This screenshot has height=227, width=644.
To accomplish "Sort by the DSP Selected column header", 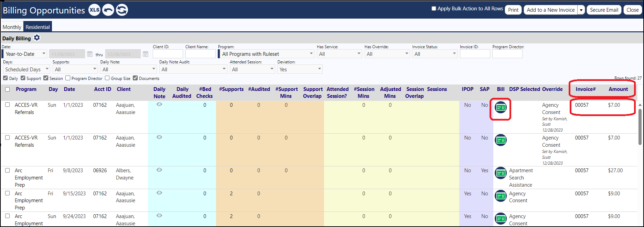I will (525, 89).
